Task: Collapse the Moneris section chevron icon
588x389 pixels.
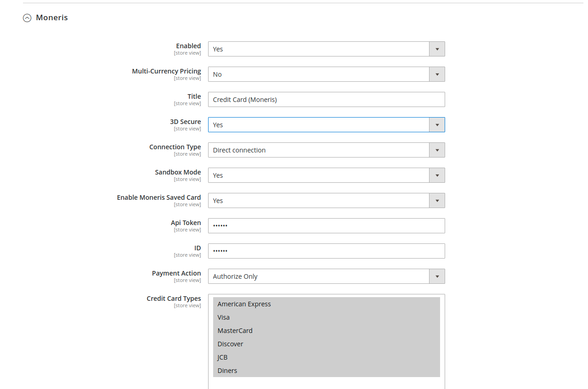Action: [27, 18]
